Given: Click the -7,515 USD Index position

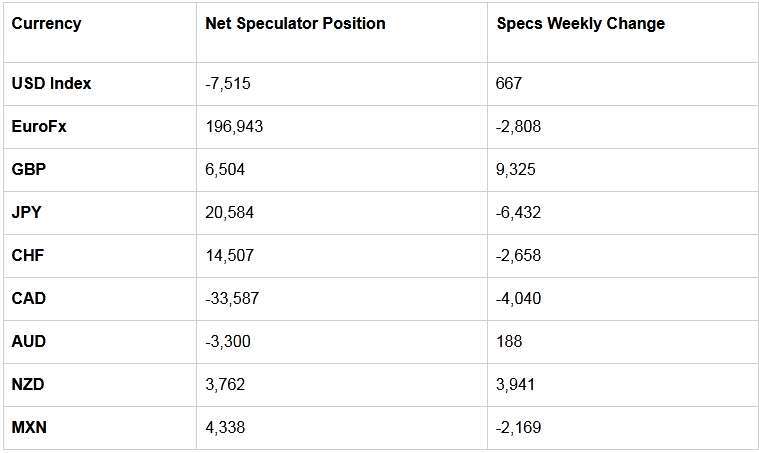Looking at the screenshot, I should (228, 84).
